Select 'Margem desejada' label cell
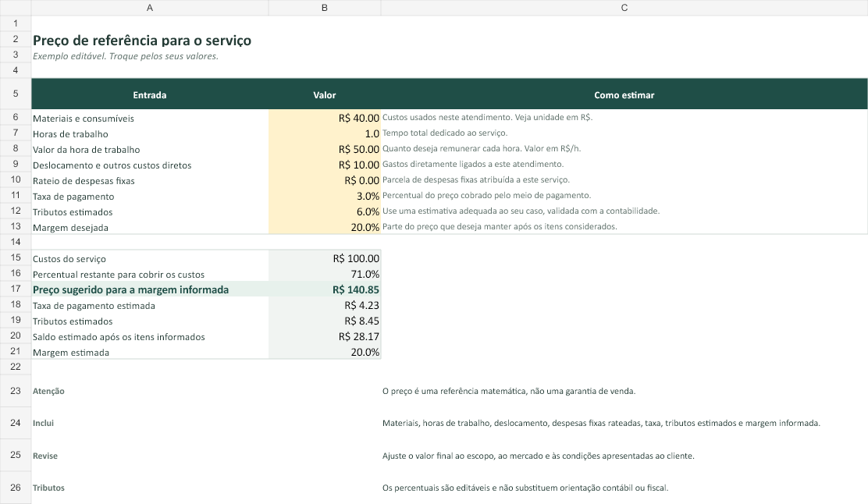 coord(150,226)
